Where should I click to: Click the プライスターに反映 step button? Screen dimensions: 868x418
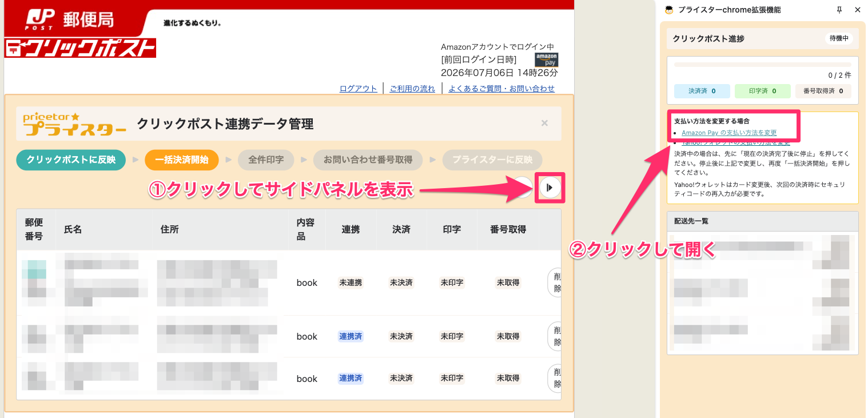click(x=492, y=160)
